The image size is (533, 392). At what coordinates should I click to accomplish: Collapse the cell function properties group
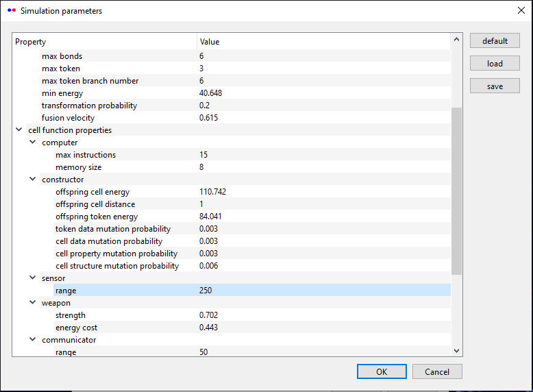click(x=18, y=130)
